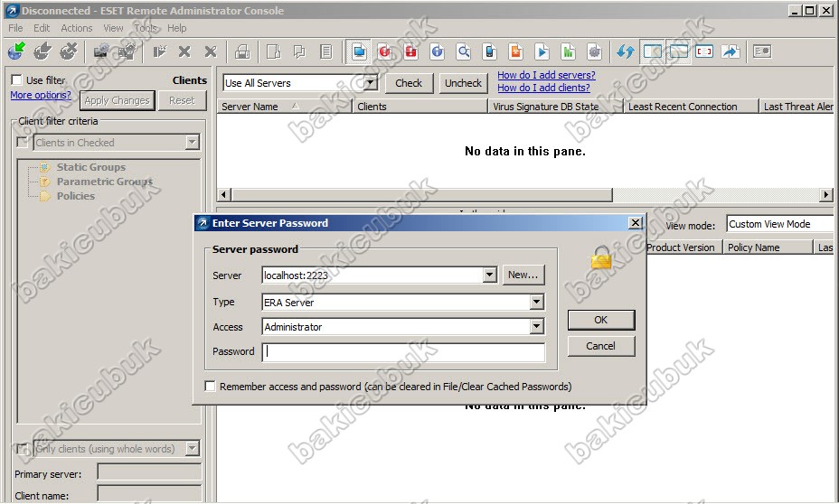The height and width of the screenshot is (504, 839).
Task: Click inside the Password input field
Action: coord(403,351)
